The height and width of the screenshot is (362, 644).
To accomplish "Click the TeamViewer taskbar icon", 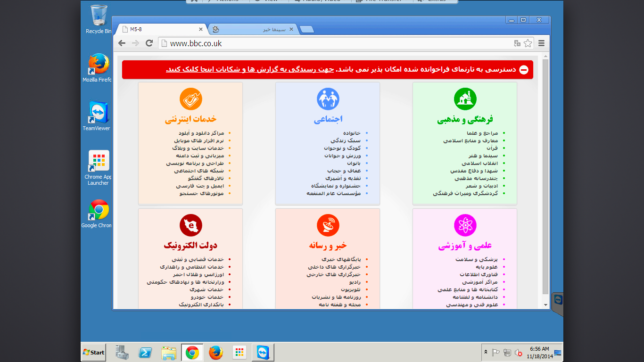I will [x=263, y=352].
